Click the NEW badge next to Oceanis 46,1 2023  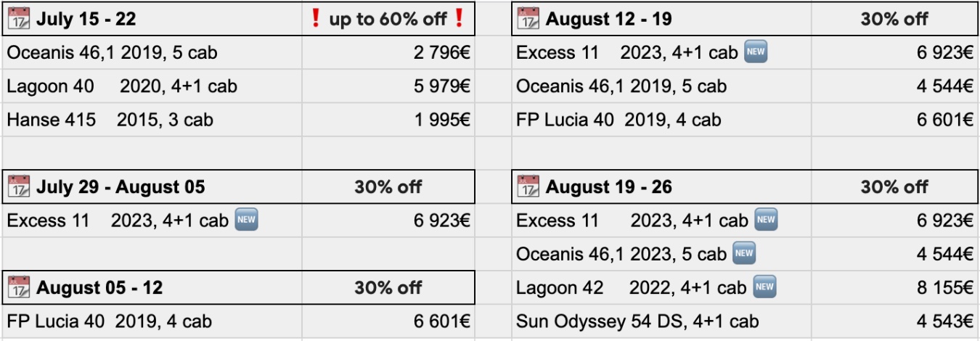click(x=743, y=253)
